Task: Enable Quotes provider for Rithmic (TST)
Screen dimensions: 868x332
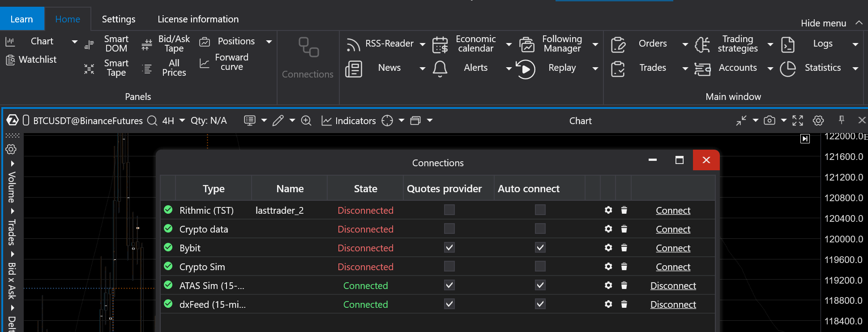Action: click(449, 210)
